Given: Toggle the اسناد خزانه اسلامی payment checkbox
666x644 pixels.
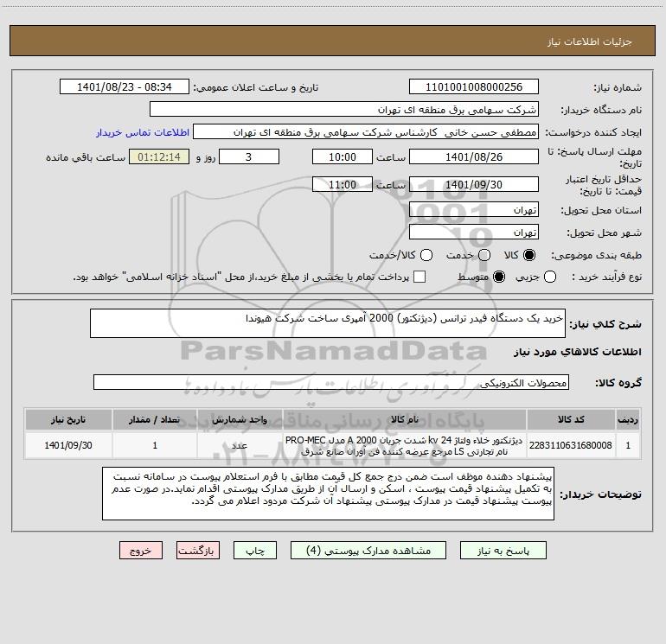Looking at the screenshot, I should (419, 277).
